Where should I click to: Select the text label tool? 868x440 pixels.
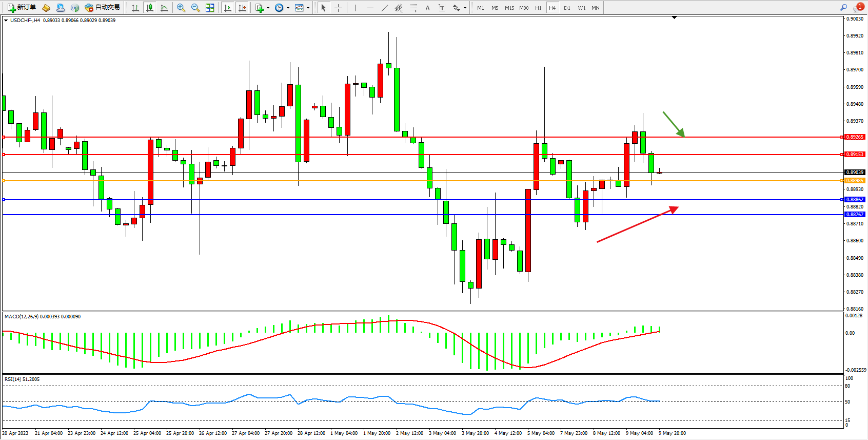[442, 8]
